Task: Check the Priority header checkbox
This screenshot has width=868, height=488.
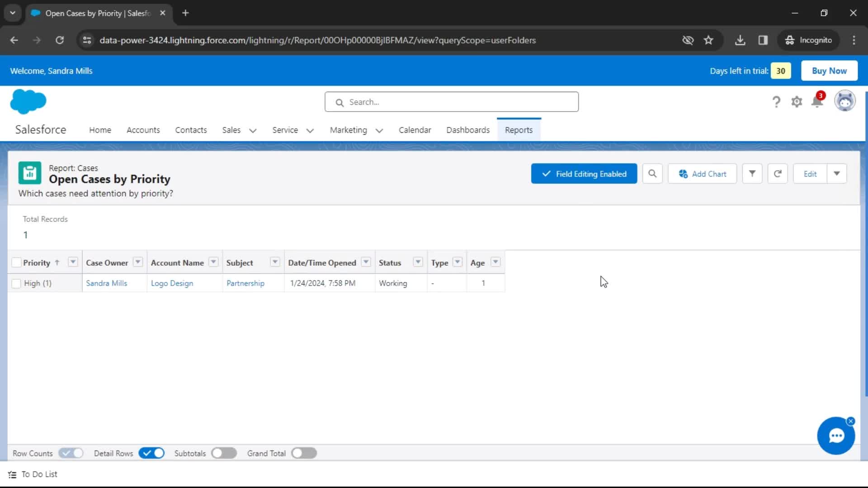Action: coord(17,263)
